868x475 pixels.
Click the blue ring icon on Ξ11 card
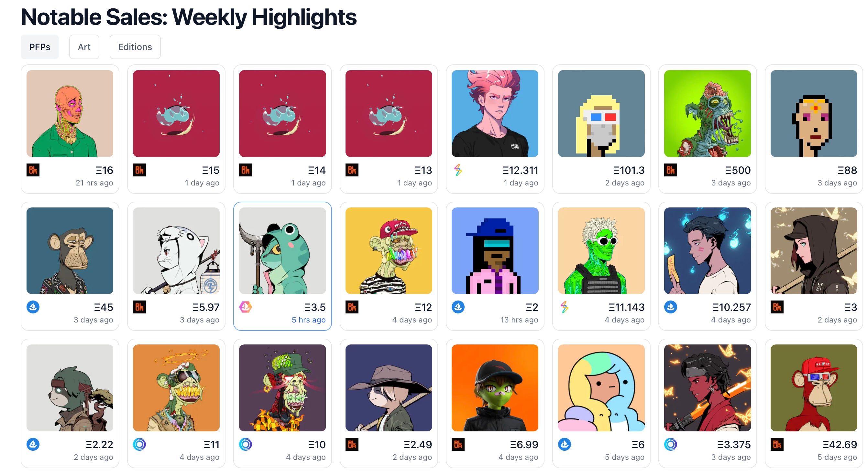139,444
